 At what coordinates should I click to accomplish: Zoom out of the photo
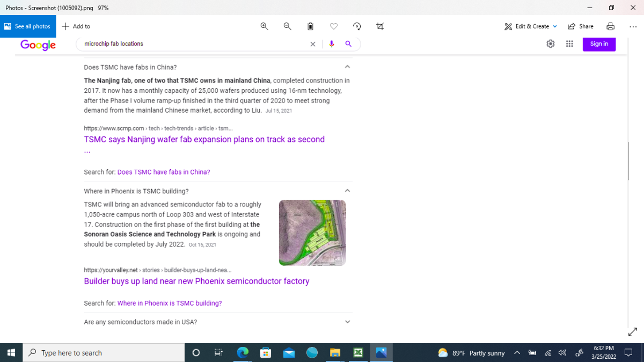(x=287, y=26)
